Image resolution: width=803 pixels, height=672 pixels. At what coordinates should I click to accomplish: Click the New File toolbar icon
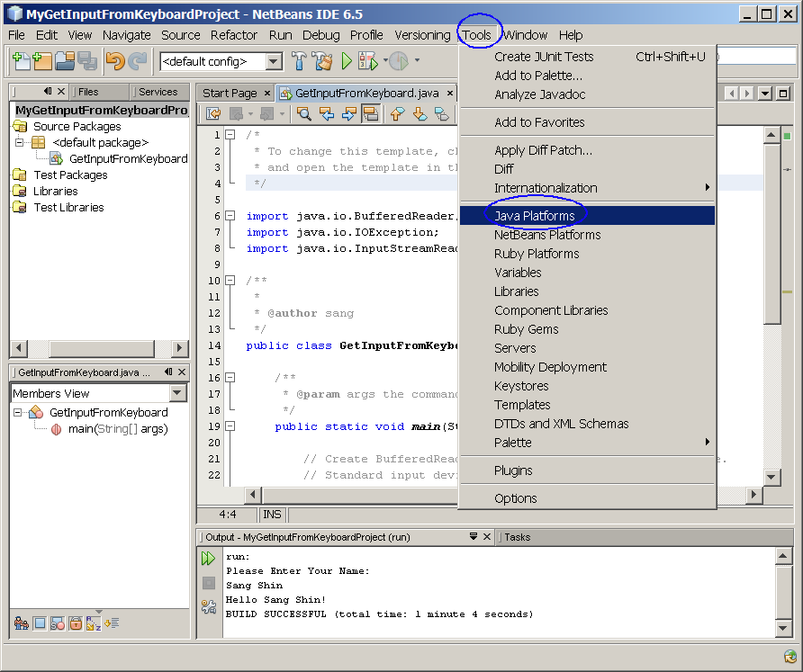coord(21,61)
